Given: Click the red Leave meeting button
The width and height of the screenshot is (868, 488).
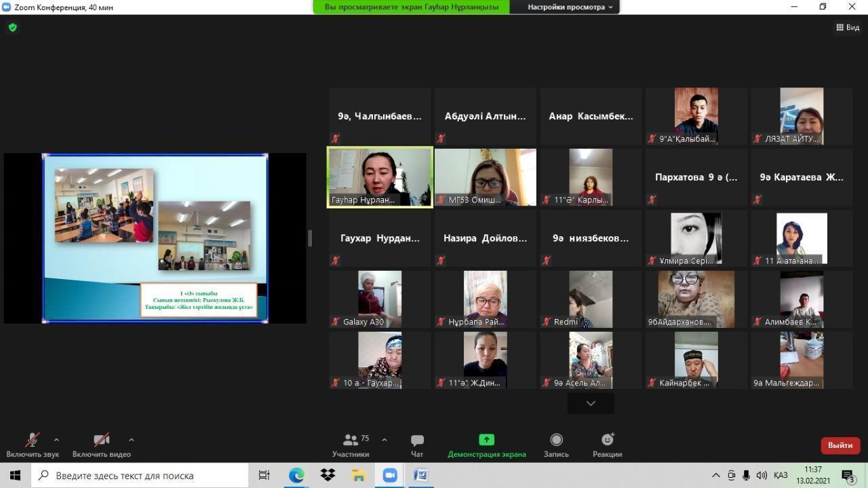Looking at the screenshot, I should point(840,445).
